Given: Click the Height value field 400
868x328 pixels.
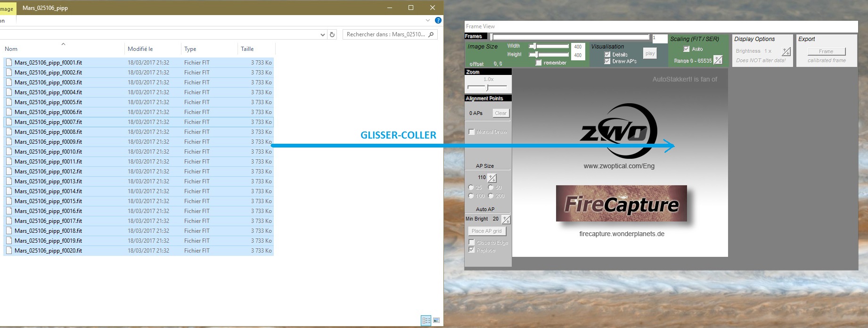Looking at the screenshot, I should (578, 55).
